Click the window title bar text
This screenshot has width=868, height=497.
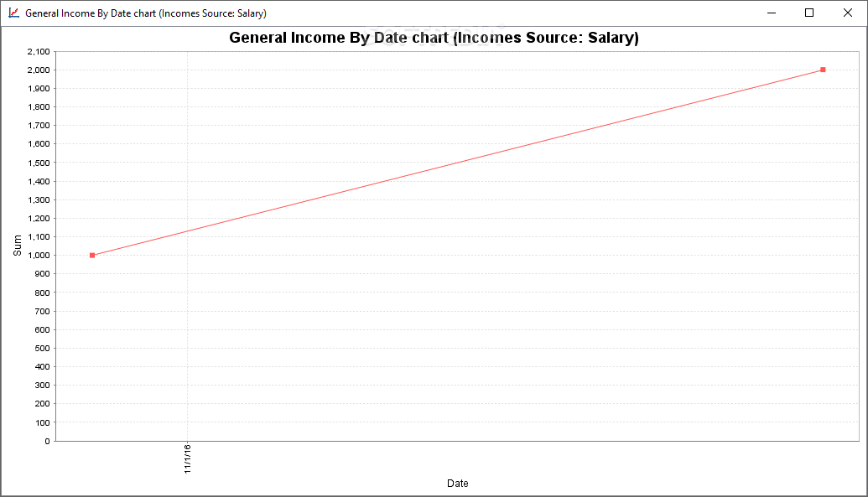coord(146,13)
